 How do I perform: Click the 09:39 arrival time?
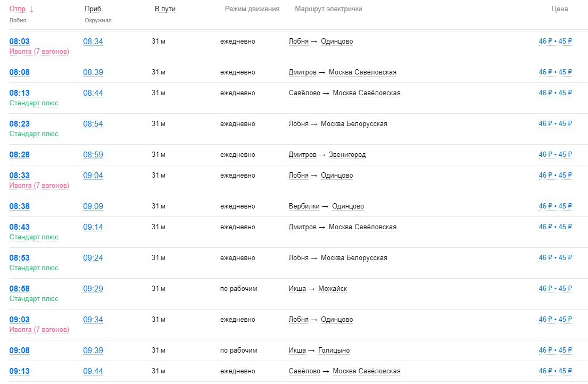(93, 350)
